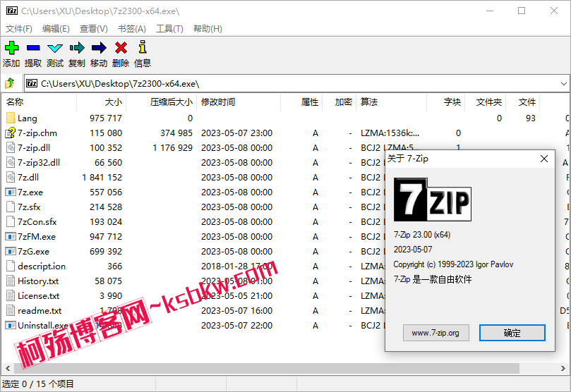Image resolution: width=571 pixels, height=392 pixels.
Task: Select the 7z.dll file icon
Action: point(11,177)
